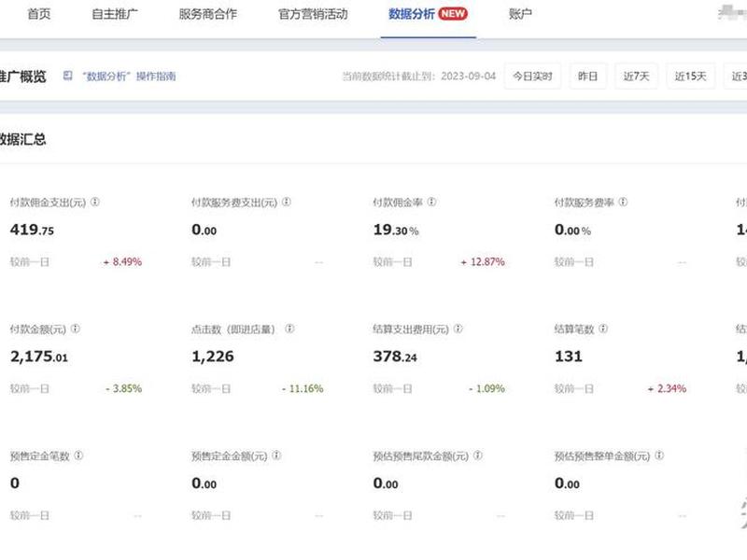Click the -11.16% change figure
Image resolution: width=747 pixels, height=560 pixels.
click(303, 388)
